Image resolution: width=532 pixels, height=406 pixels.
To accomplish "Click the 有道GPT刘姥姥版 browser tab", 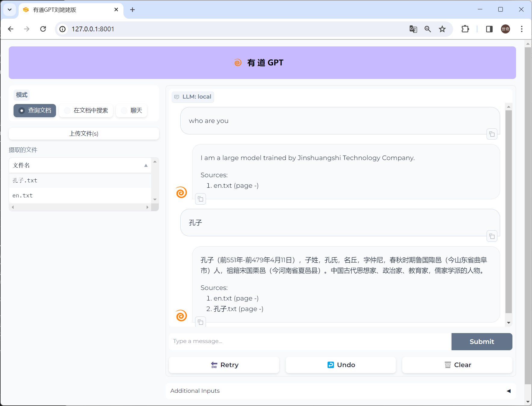I will coord(71,10).
